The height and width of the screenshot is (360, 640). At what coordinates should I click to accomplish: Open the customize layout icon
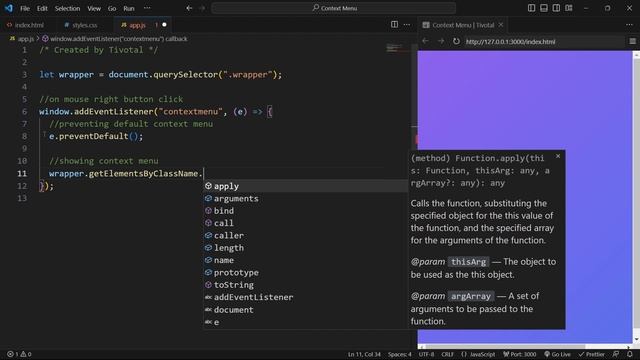pos(569,8)
